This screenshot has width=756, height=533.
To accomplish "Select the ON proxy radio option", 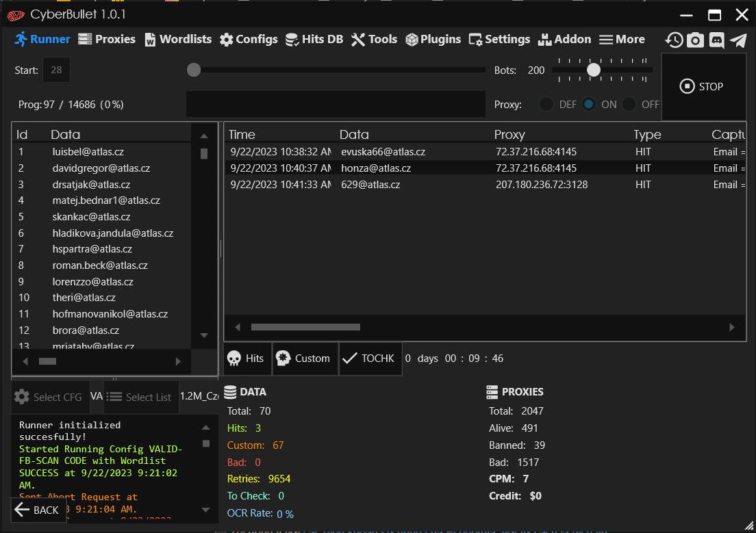I will [589, 104].
